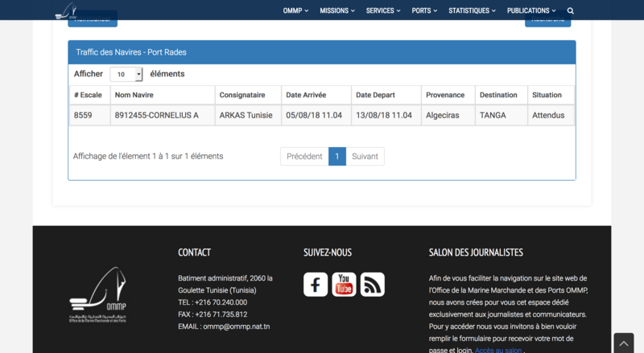Go to the Suivant page
644x353 pixels.
[x=365, y=156]
